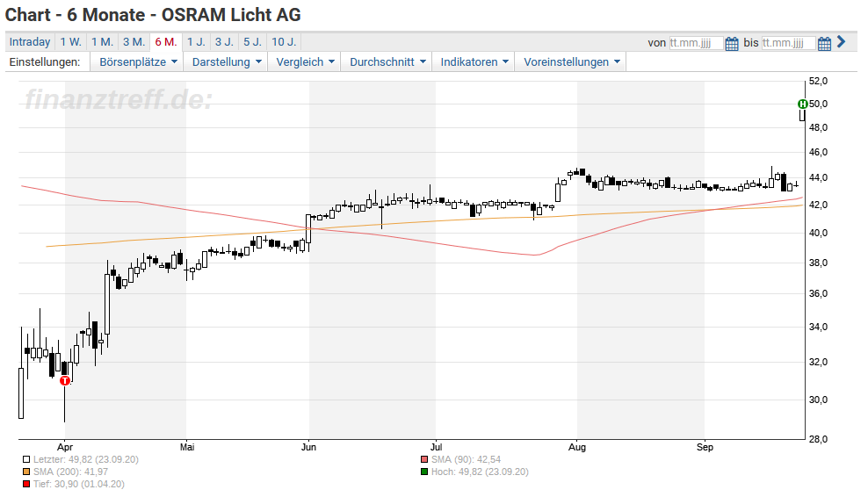The height and width of the screenshot is (497, 868).
Task: Open the 'bis' date calendar picker icon
Action: pos(824,43)
